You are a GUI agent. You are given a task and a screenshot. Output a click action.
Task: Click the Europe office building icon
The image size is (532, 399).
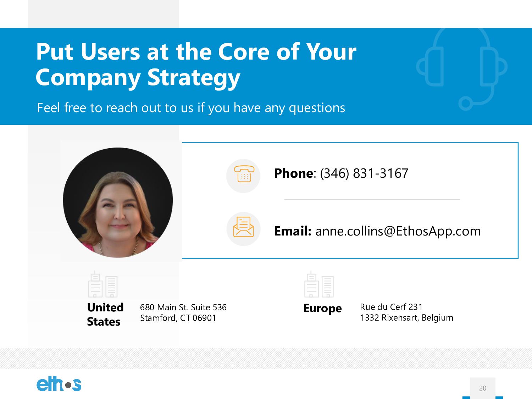(x=319, y=284)
